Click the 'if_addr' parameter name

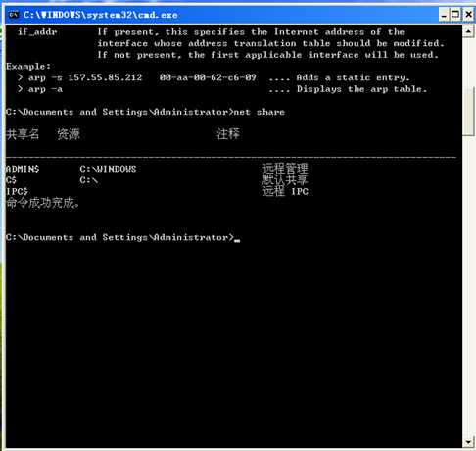point(37,32)
